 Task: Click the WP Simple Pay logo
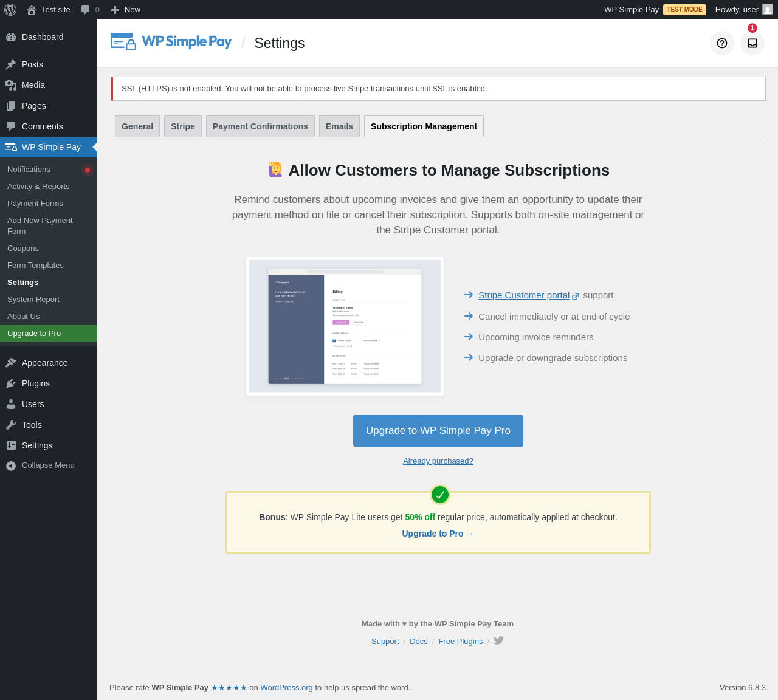(171, 41)
